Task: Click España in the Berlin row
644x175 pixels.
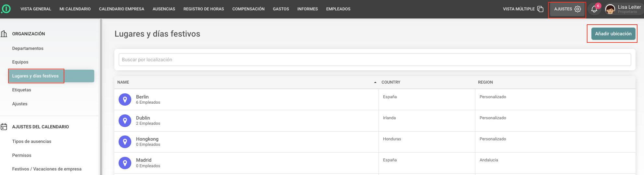Action: [390, 97]
